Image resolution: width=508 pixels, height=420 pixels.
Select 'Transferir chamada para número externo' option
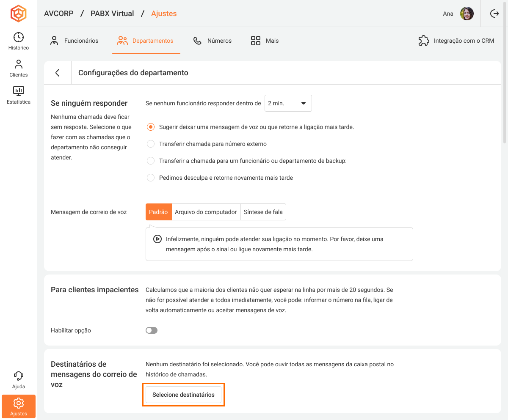[x=151, y=144]
